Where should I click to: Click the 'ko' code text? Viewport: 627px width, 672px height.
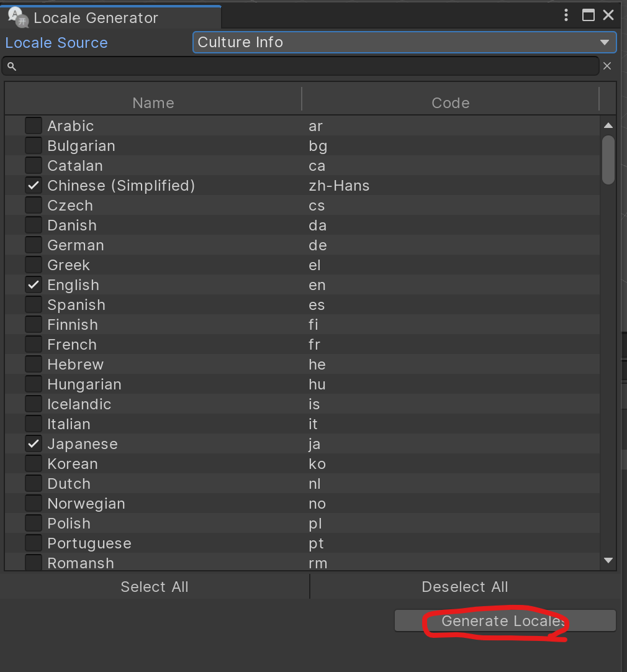[317, 464]
